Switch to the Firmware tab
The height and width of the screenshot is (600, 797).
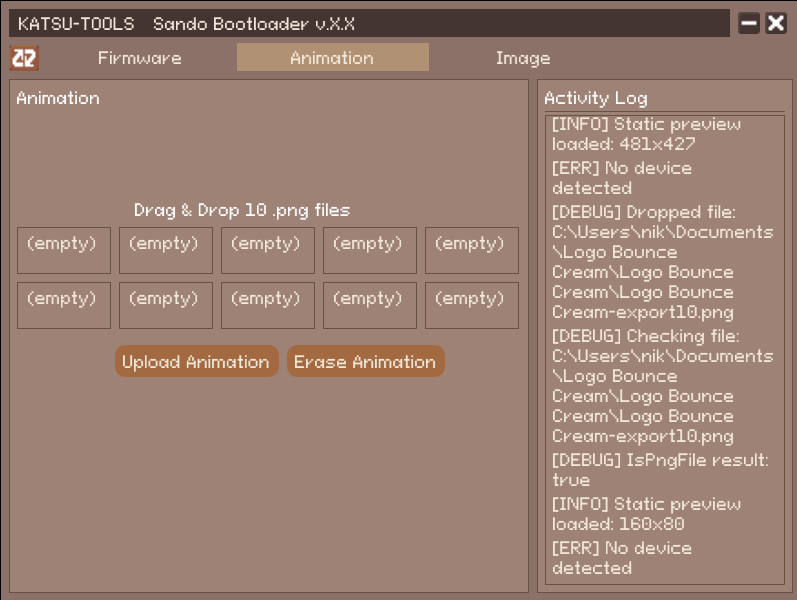coord(139,58)
